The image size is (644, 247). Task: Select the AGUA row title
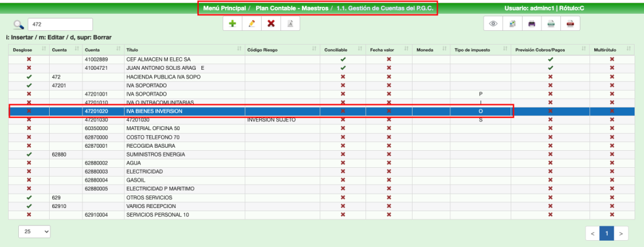pos(133,163)
